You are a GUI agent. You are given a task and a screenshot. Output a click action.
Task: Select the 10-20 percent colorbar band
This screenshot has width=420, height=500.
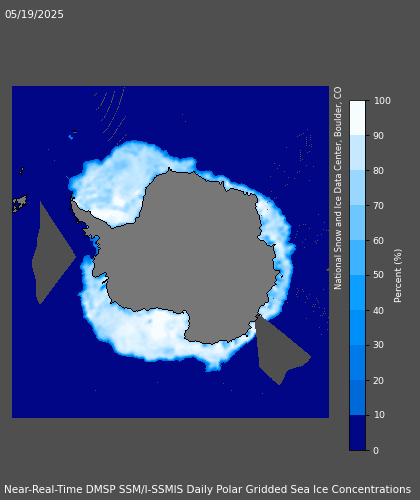click(357, 398)
